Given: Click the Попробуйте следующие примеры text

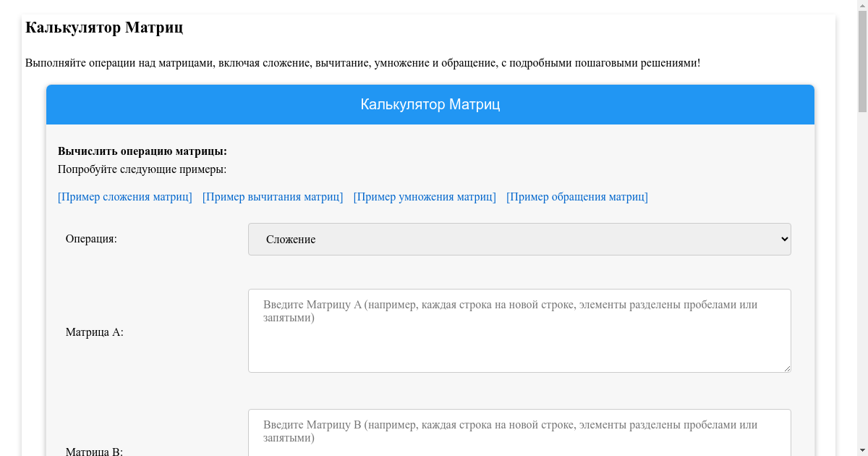Looking at the screenshot, I should (x=142, y=169).
